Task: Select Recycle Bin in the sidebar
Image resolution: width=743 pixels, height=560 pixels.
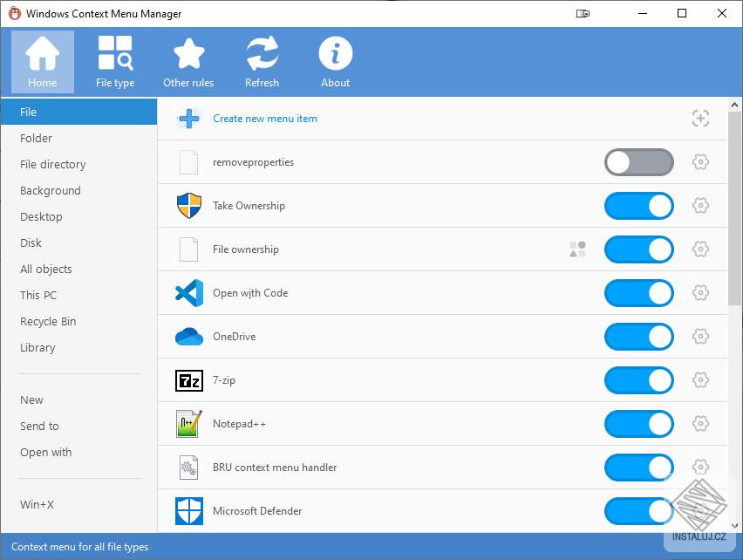Action: 78,321
